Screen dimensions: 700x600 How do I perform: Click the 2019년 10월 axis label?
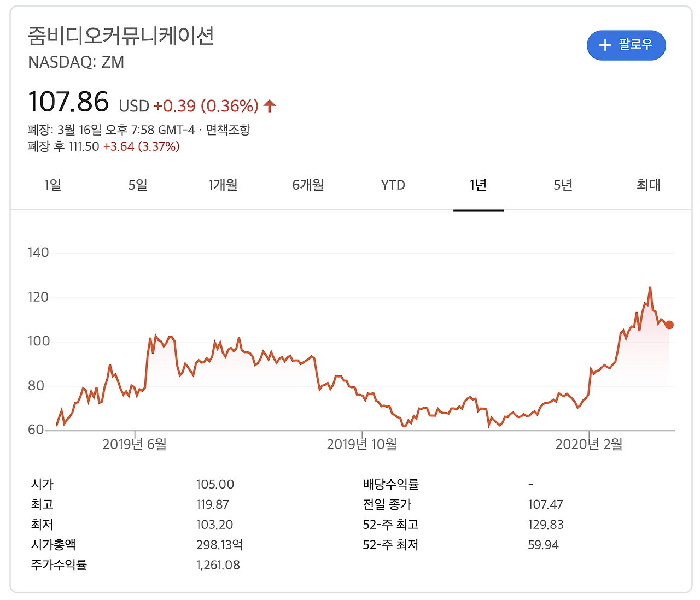(x=362, y=444)
